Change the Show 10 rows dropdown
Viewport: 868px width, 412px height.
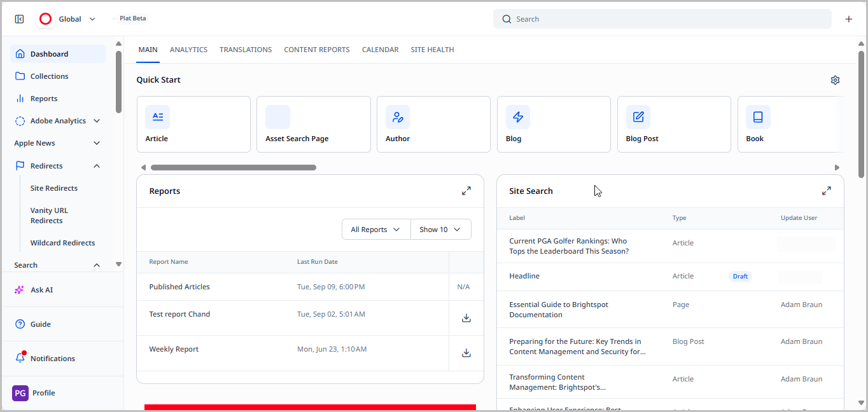pyautogui.click(x=440, y=230)
